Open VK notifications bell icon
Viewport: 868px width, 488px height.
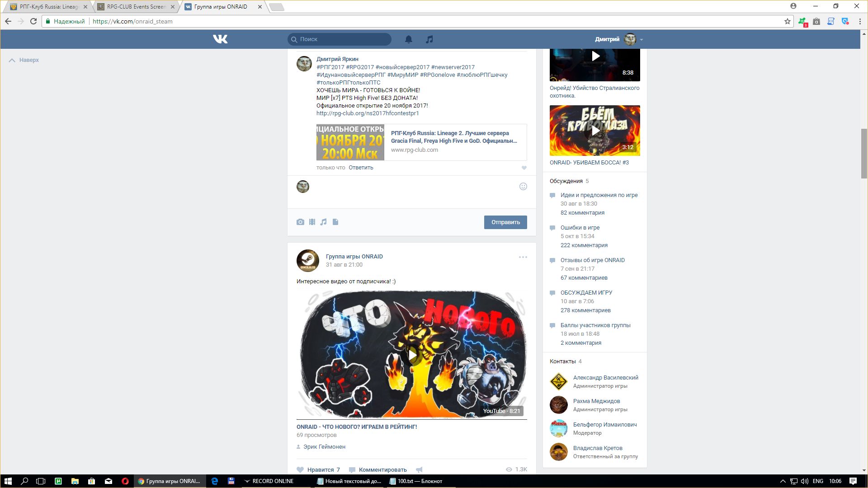(x=408, y=39)
